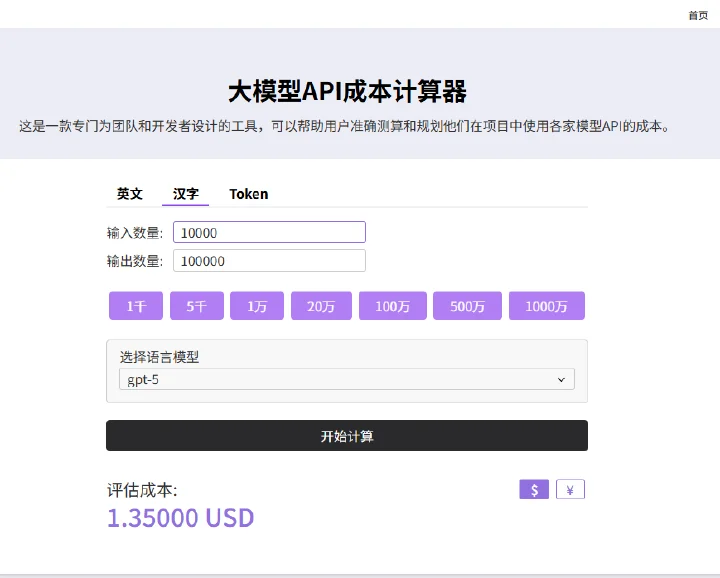
Task: Switch to the 英文 tab
Action: [130, 194]
